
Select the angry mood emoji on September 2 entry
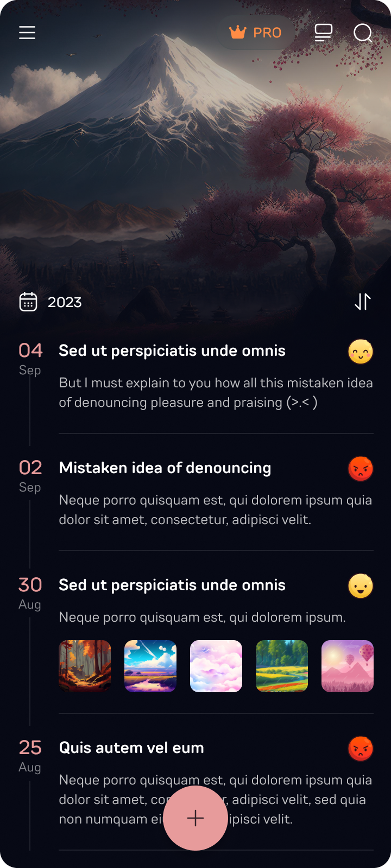coord(360,468)
